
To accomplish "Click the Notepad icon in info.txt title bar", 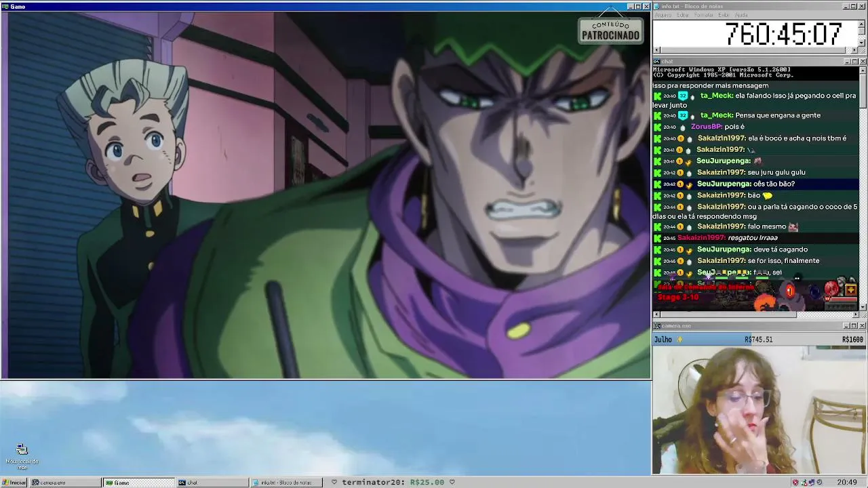I will [657, 6].
